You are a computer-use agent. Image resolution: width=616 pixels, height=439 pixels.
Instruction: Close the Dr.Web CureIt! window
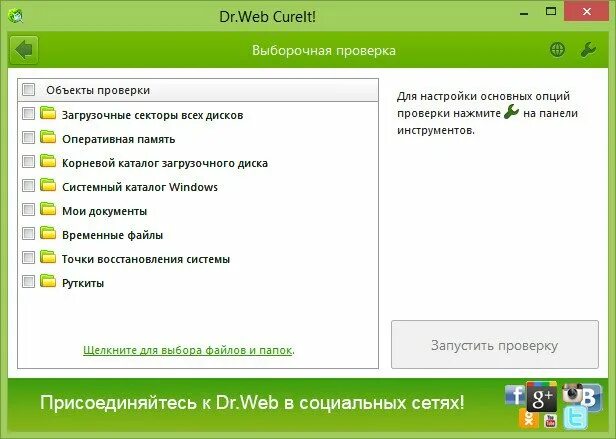tap(587, 12)
